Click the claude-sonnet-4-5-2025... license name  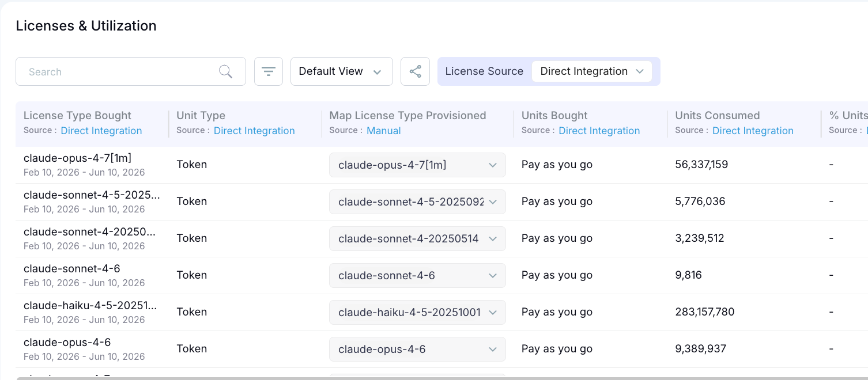pos(92,195)
